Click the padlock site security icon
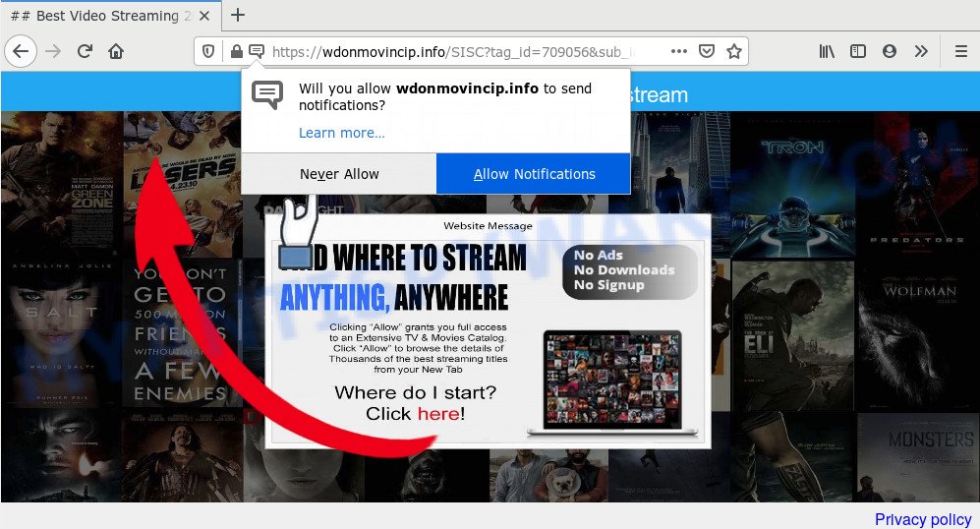This screenshot has height=529, width=980. click(236, 51)
